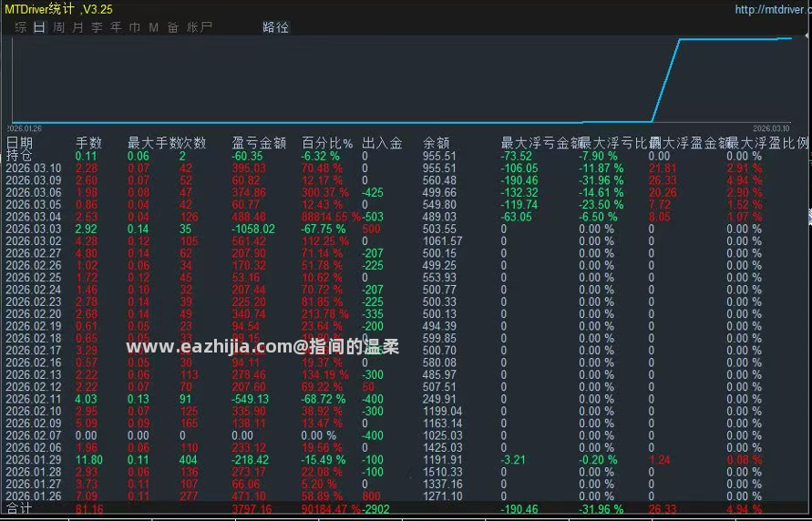The height and width of the screenshot is (521, 812).
Task: Click the 1510.33 balance cell
Action: click(442, 472)
